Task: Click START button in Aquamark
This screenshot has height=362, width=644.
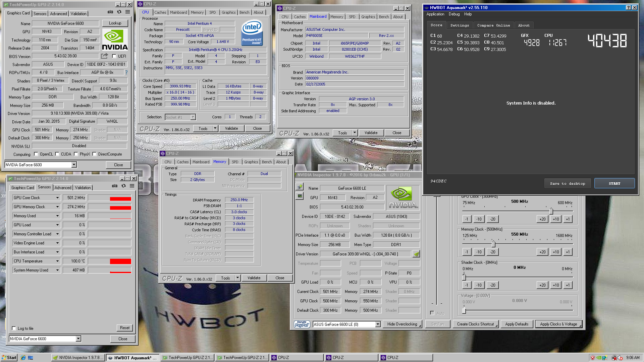Action: [614, 183]
